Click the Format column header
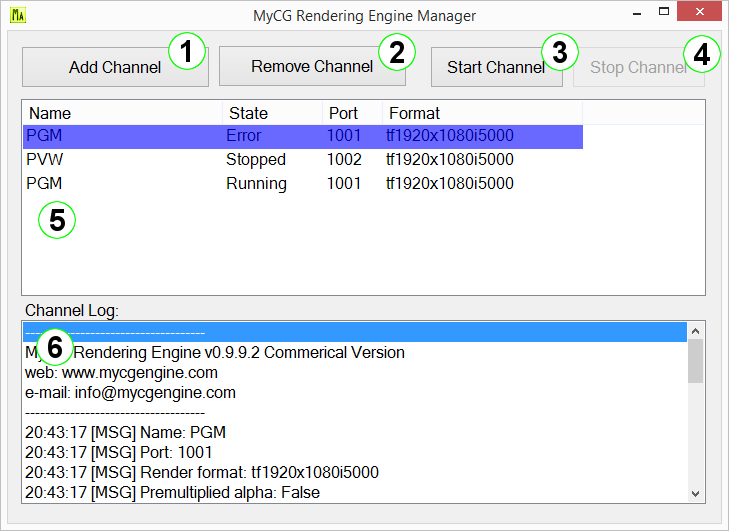 pos(480,113)
